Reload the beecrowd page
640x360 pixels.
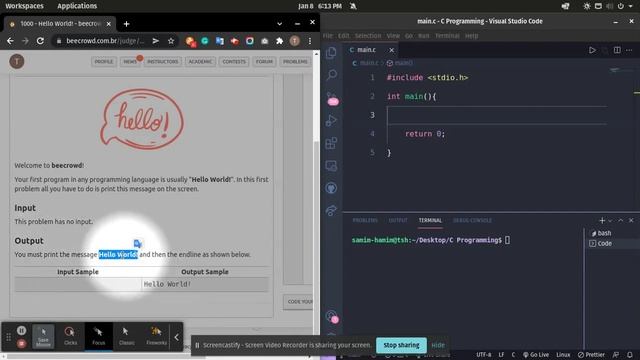(x=40, y=41)
